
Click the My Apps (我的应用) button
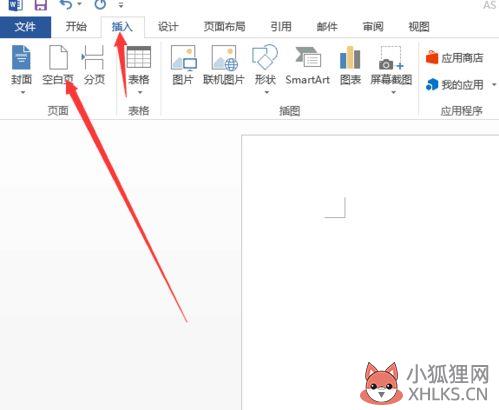pos(455,85)
